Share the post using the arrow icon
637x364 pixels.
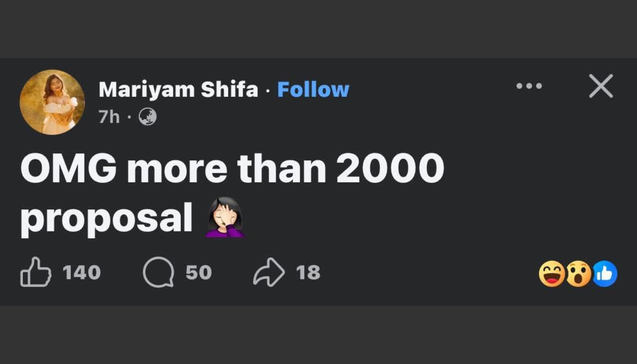[x=269, y=272]
